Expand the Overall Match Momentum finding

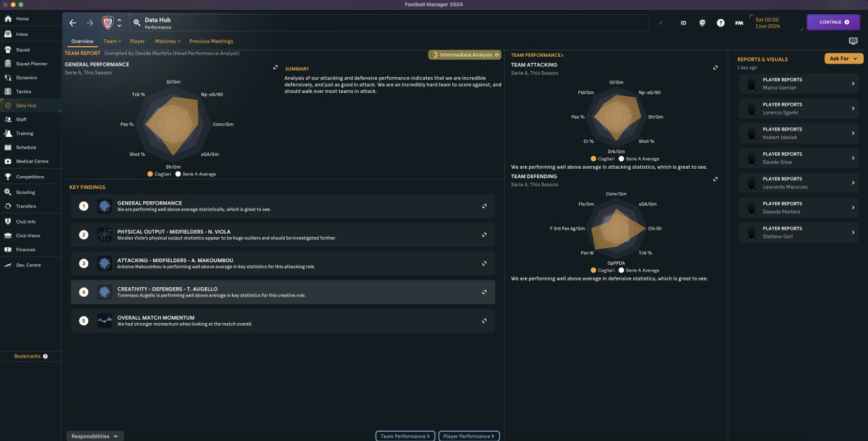(484, 321)
